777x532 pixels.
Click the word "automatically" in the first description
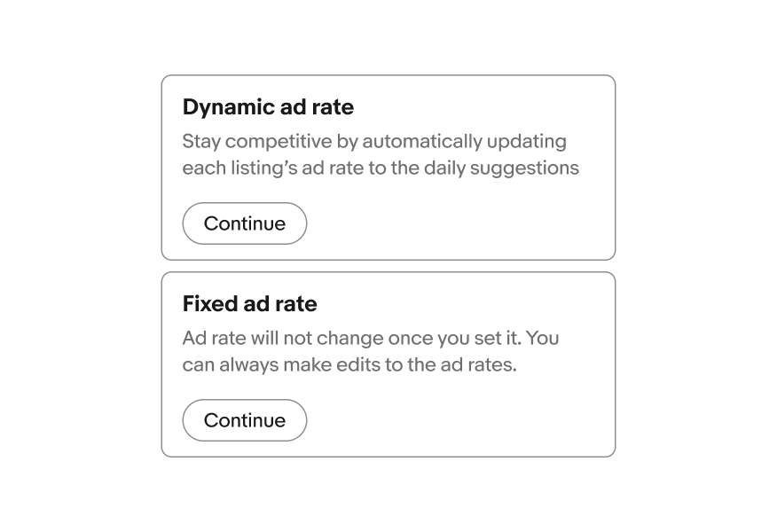click(x=421, y=142)
